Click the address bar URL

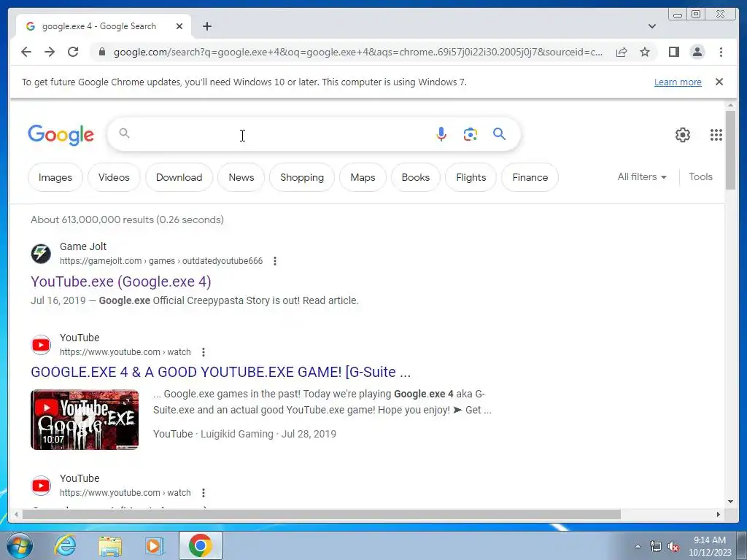[357, 52]
